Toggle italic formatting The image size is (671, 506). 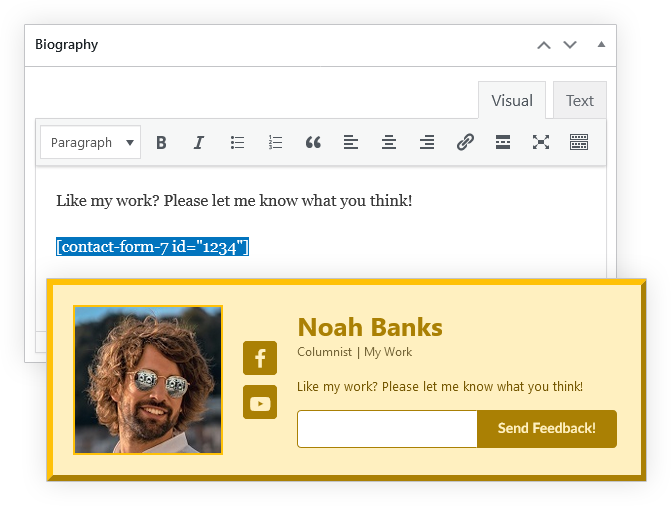point(199,143)
